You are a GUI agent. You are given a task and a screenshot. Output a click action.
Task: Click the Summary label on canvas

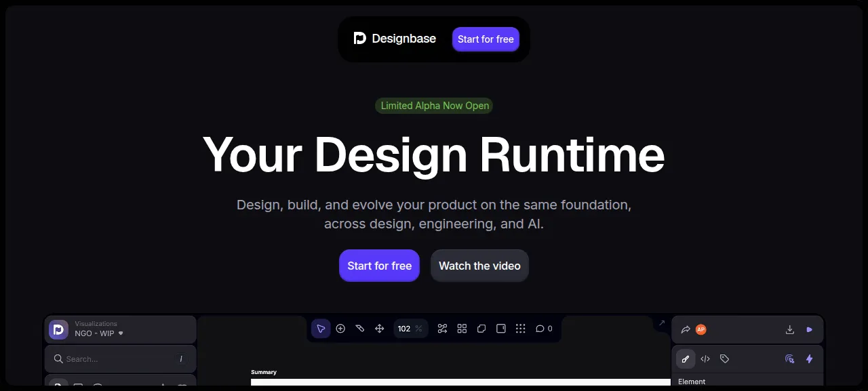(x=264, y=372)
